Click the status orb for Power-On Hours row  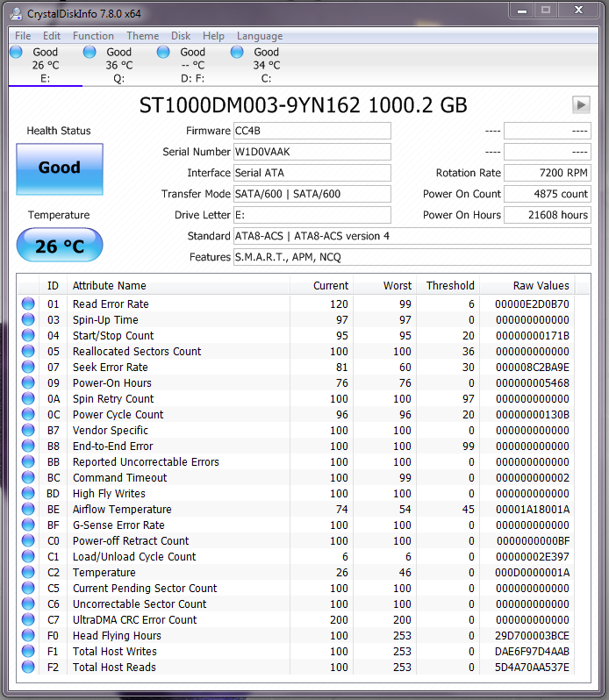[28, 382]
